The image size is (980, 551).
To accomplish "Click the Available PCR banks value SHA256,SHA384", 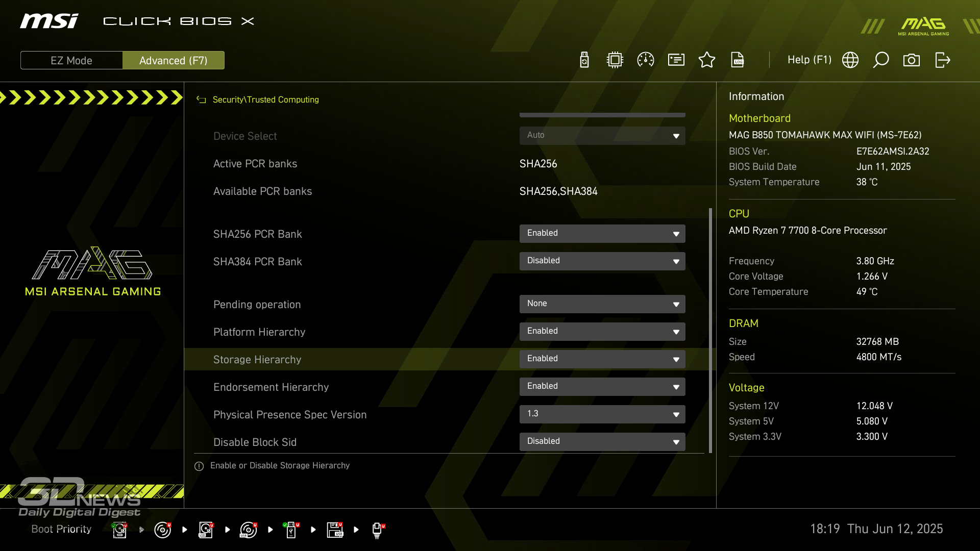I will point(558,191).
